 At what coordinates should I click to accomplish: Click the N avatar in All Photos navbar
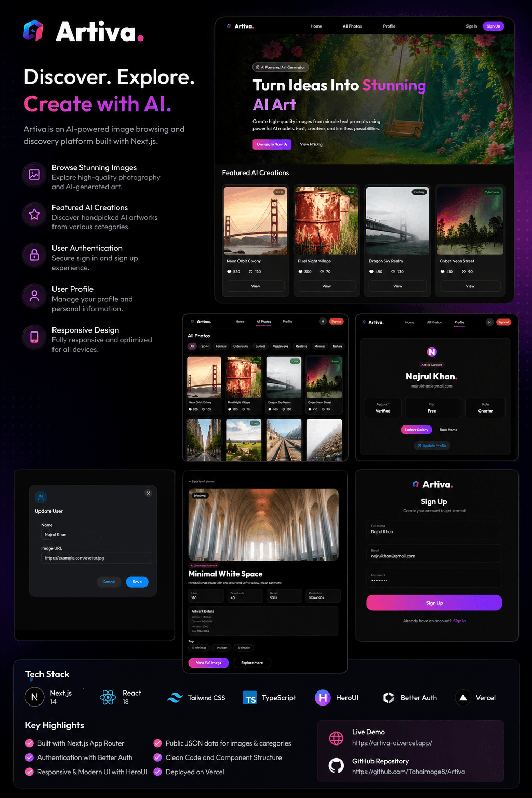[x=323, y=322]
